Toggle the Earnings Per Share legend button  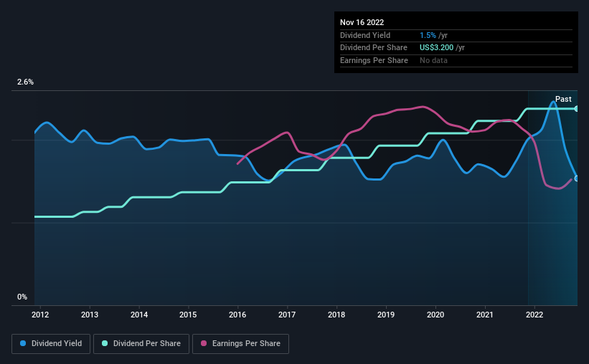[240, 344]
